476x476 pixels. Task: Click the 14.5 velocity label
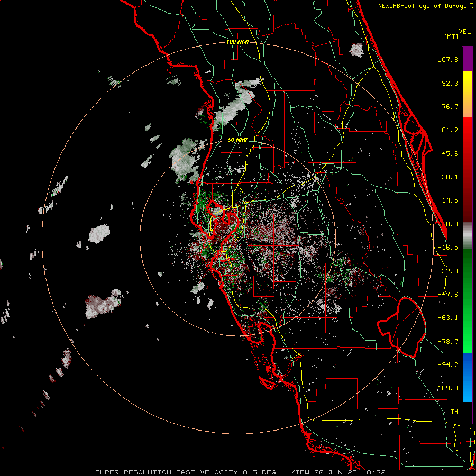point(450,200)
